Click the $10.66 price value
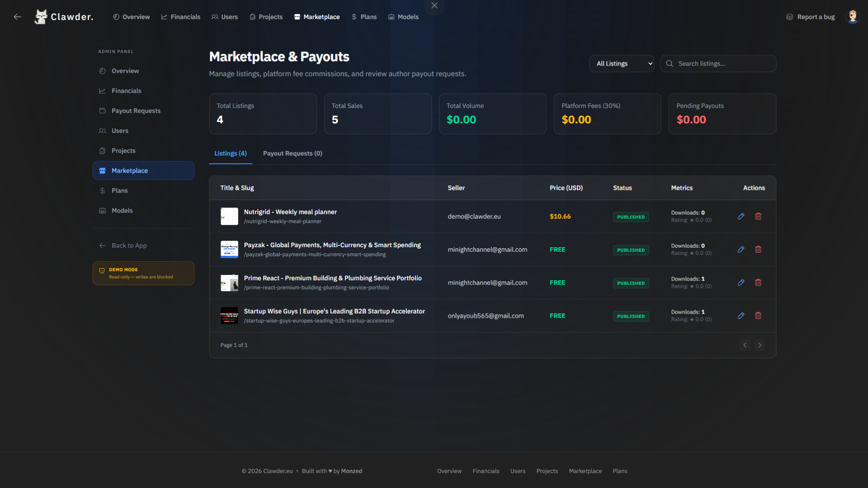 [x=560, y=216]
